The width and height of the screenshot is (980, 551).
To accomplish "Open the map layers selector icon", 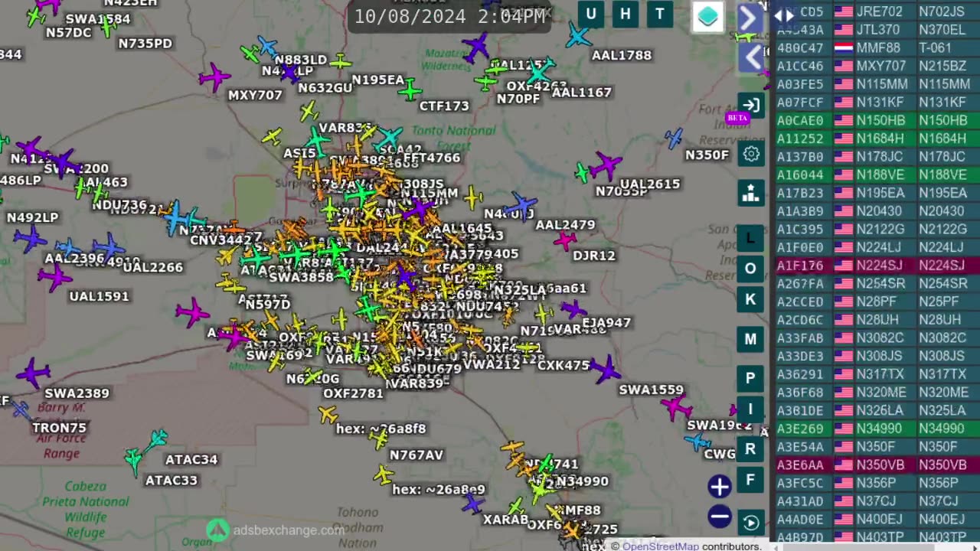I will pos(708,17).
